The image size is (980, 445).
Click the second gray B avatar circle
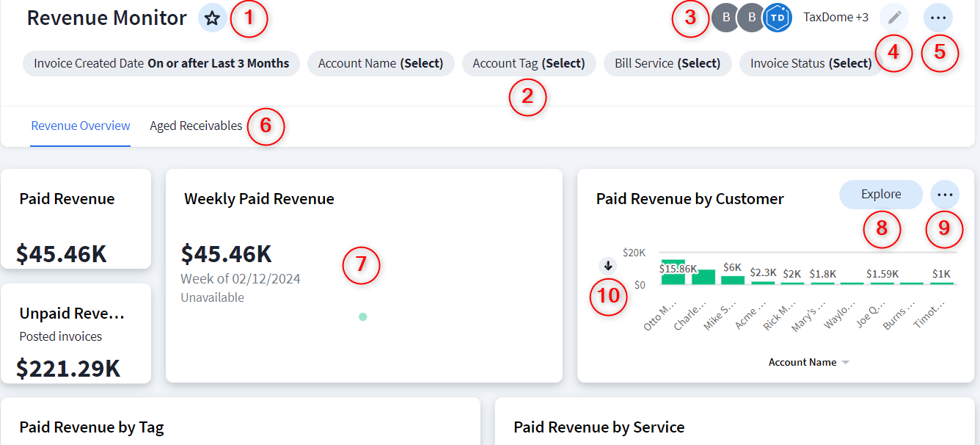coord(750,17)
